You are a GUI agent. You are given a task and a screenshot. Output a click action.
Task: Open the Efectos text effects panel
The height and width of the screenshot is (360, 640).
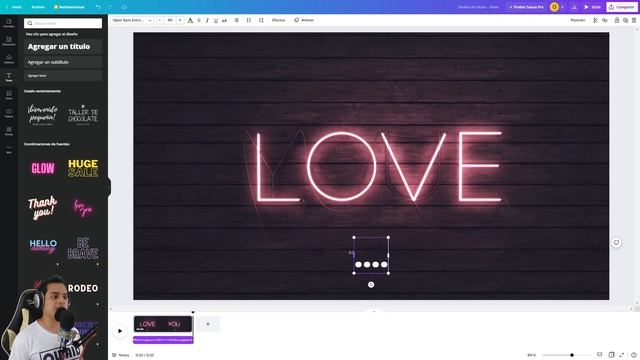click(x=278, y=20)
